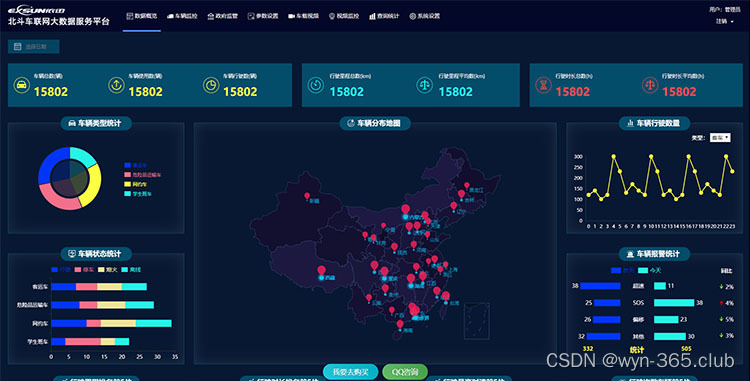Go to the 视频监控 menu item
Image resolution: width=750 pixels, height=381 pixels.
344,16
